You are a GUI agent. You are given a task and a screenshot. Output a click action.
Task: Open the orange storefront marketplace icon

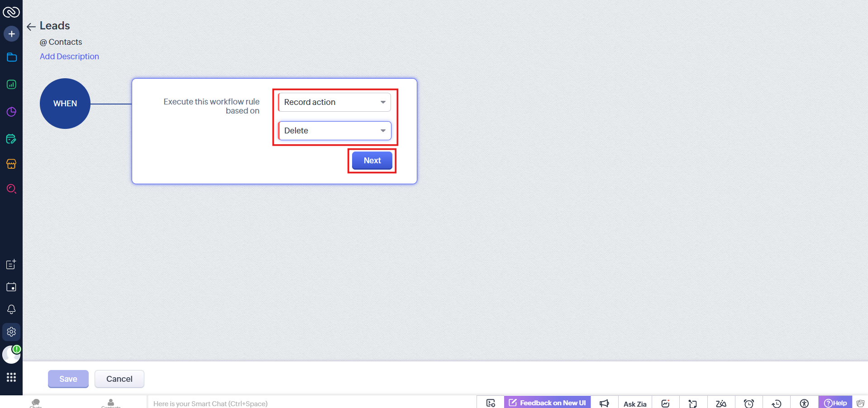pos(11,164)
